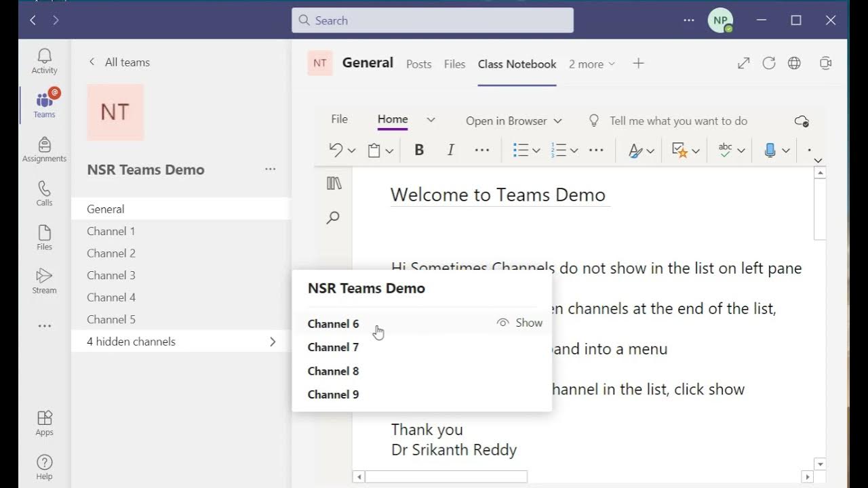Go back to All teams
Viewport: 868px width, 488px height.
[119, 62]
